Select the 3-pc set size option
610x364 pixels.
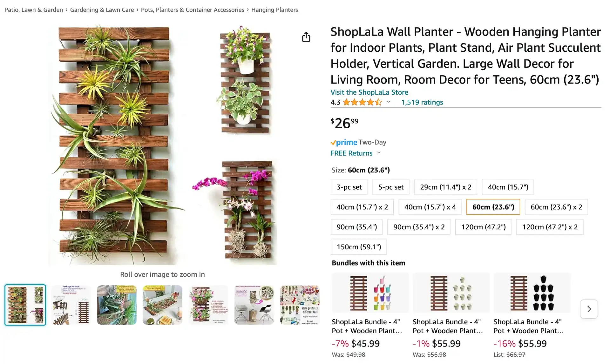pyautogui.click(x=349, y=187)
